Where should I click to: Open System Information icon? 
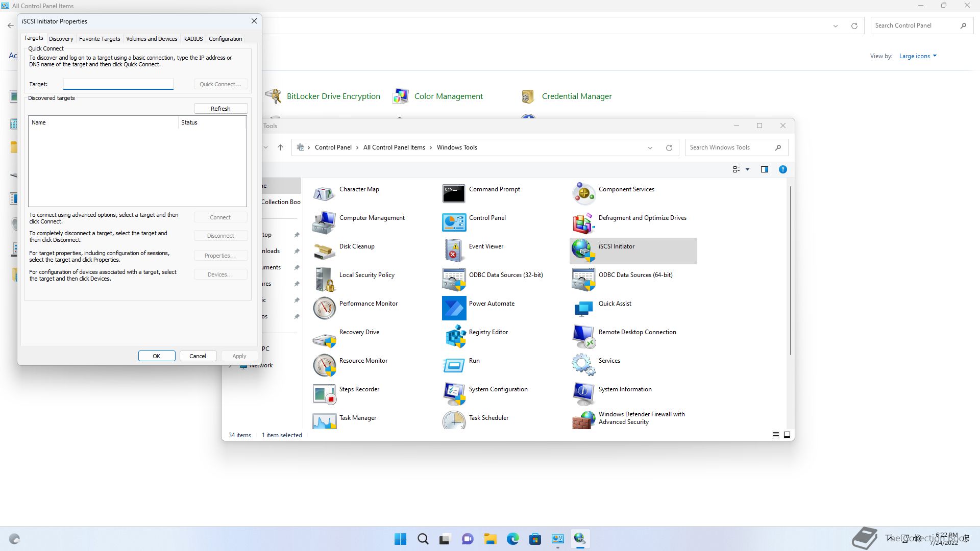583,393
